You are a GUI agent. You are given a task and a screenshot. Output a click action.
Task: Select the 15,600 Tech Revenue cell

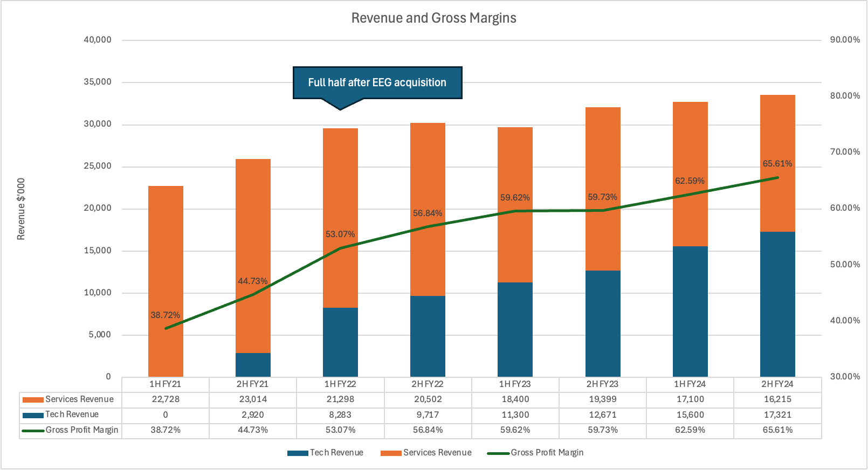(690, 415)
